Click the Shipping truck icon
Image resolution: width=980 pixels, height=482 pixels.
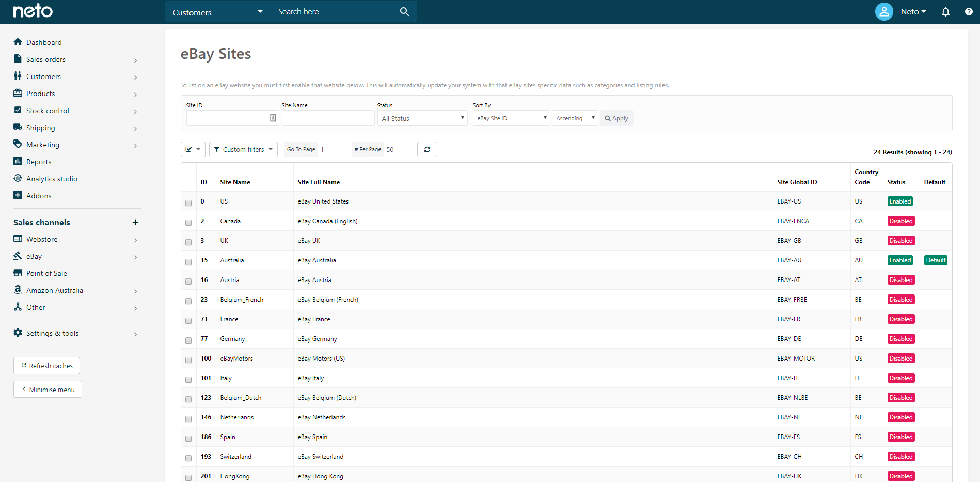pos(18,127)
